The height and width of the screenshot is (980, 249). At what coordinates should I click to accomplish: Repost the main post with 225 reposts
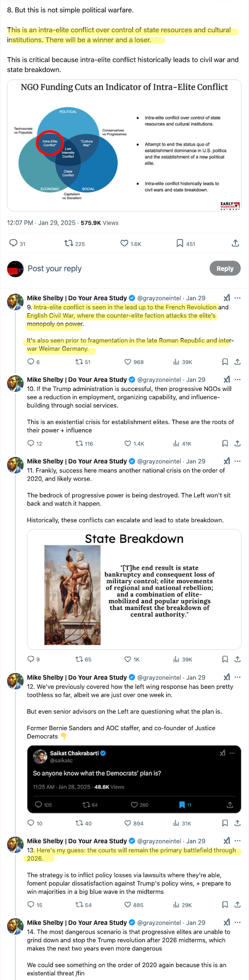69,244
